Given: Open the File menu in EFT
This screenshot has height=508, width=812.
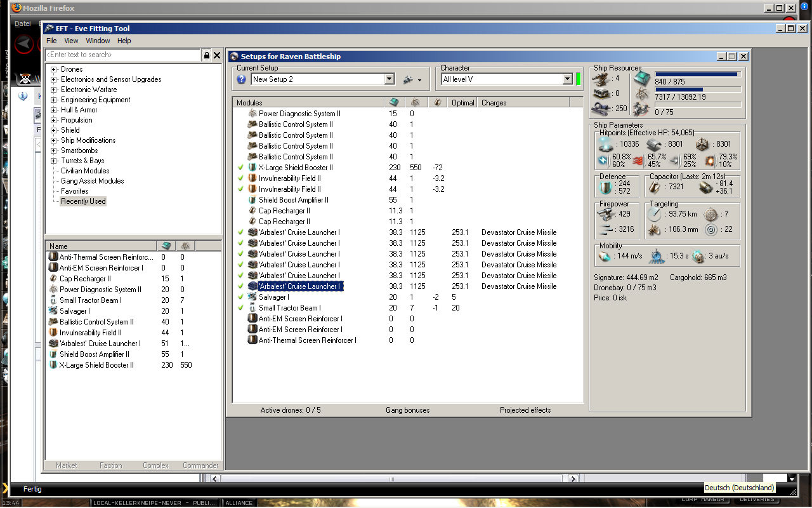Looking at the screenshot, I should [51, 41].
